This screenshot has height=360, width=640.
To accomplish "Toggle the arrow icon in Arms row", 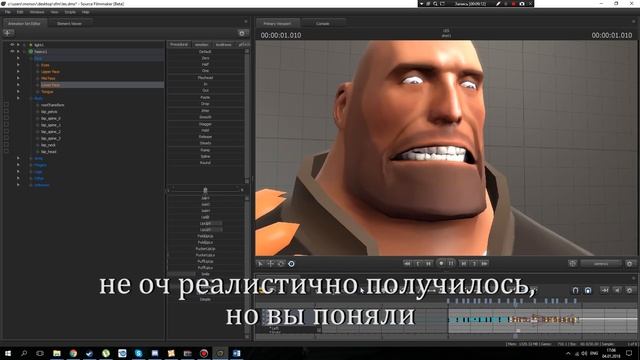I will click(18, 158).
